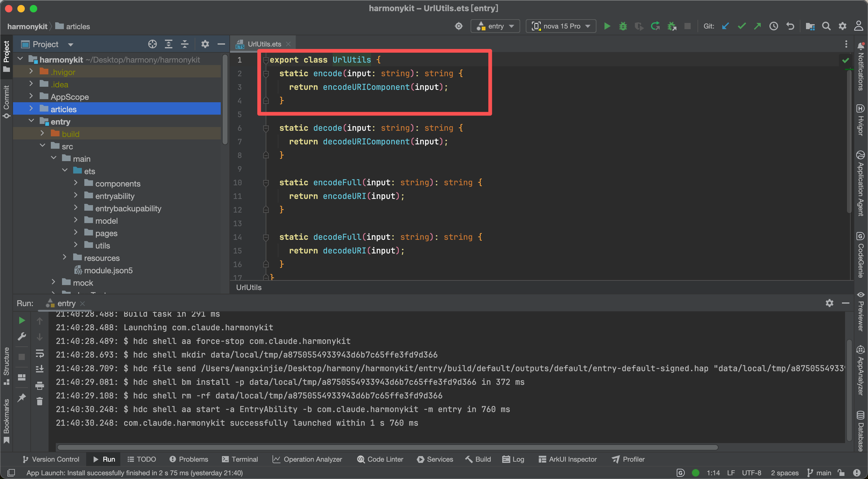Image resolution: width=868 pixels, height=479 pixels.
Task: Hide the Project panel with the minus icon
Action: point(221,44)
